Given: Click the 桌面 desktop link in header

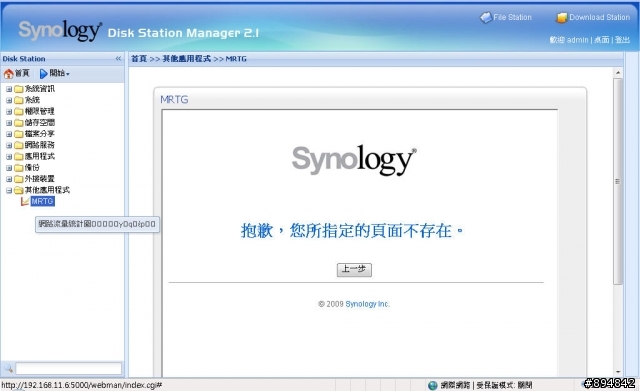Looking at the screenshot, I should pos(602,40).
